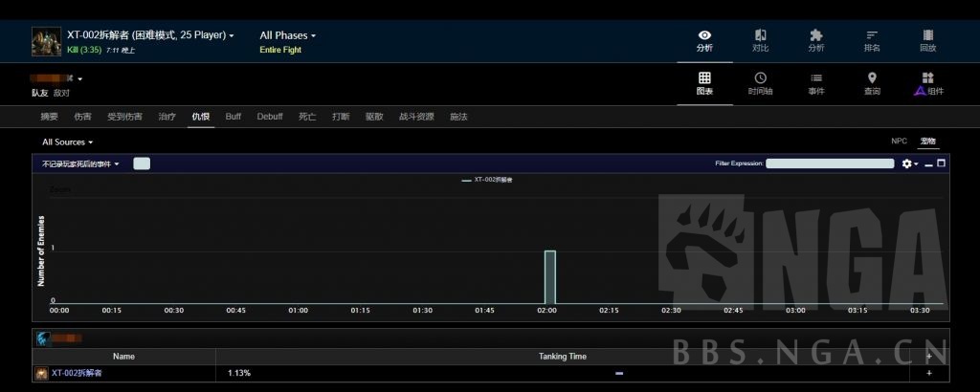
Task: Open the 对比 compare view
Action: pyautogui.click(x=760, y=41)
